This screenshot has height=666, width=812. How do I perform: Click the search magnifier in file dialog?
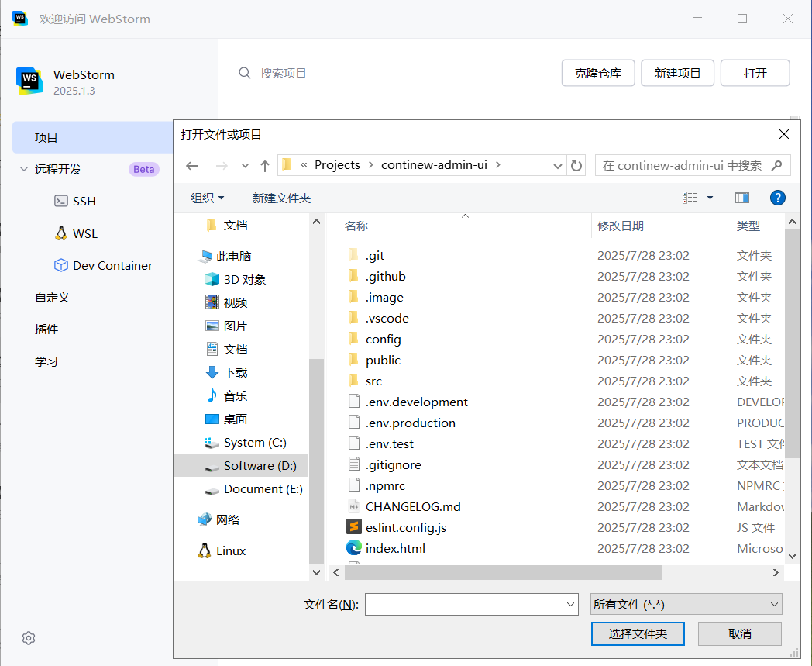point(776,165)
